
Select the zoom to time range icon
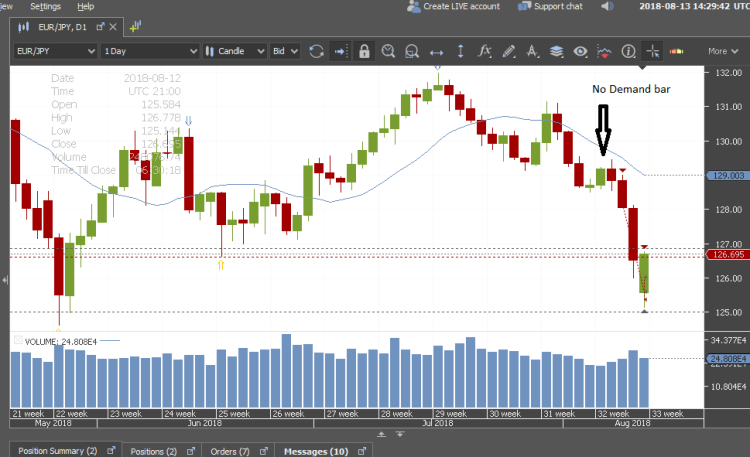(388, 51)
